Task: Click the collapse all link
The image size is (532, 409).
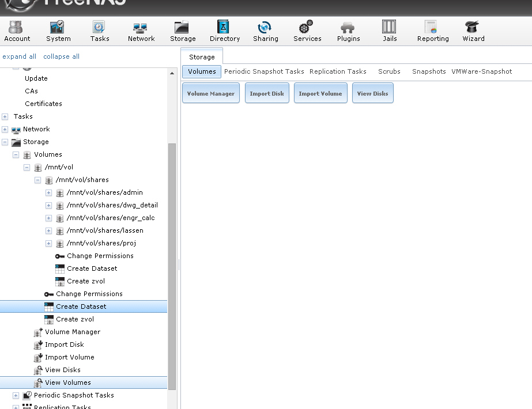Action: coord(61,56)
